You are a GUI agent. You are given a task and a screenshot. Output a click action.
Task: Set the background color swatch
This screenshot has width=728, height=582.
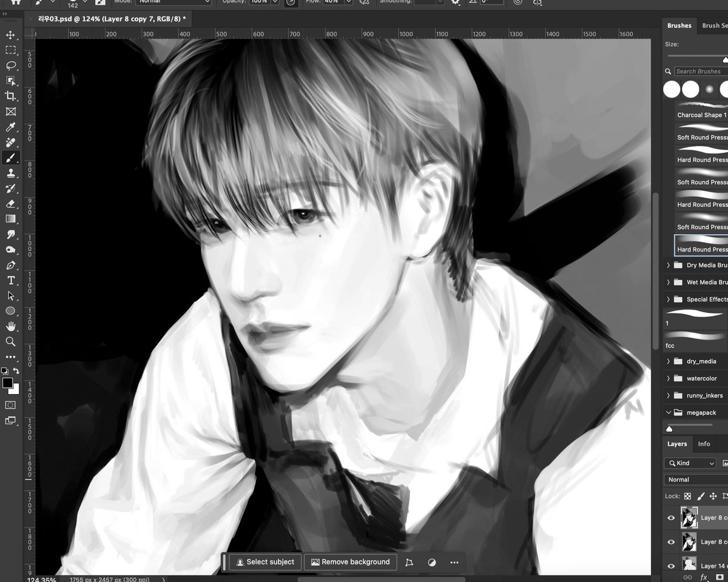click(15, 390)
